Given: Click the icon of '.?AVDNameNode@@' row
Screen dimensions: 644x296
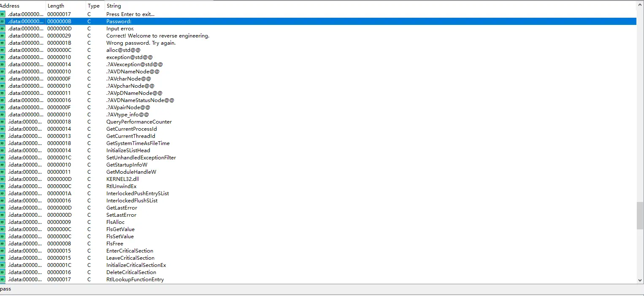Looking at the screenshot, I should 3,72.
